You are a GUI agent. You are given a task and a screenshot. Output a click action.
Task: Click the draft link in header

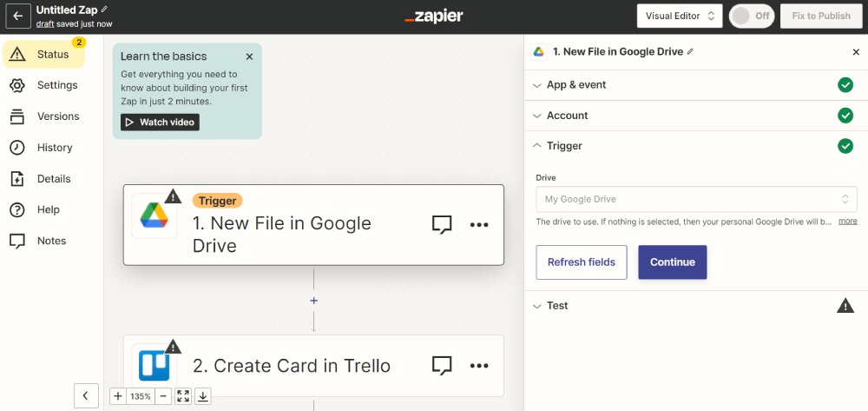click(x=45, y=23)
